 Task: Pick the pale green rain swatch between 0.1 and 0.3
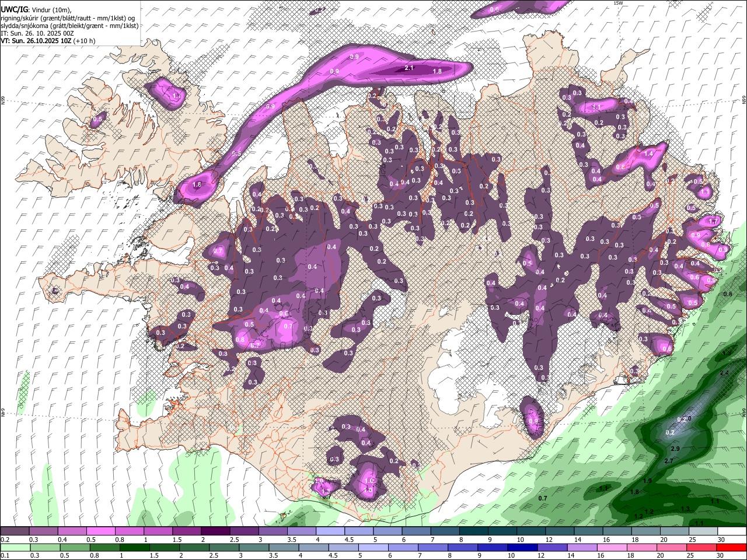pyautogui.click(x=15, y=547)
